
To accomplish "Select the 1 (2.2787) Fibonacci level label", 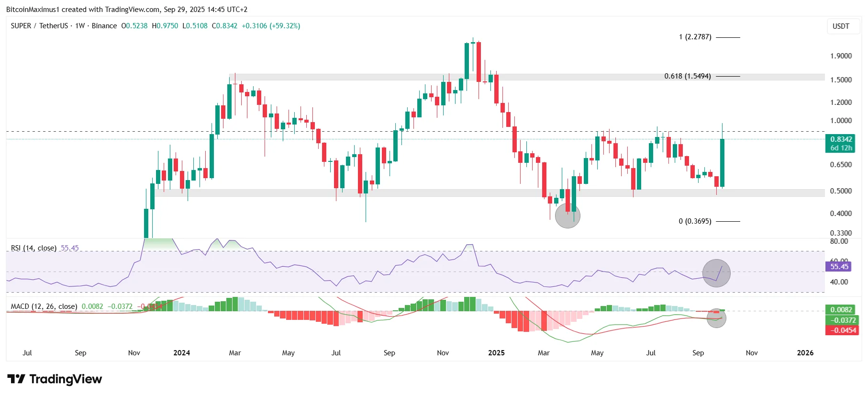I will click(x=695, y=37).
